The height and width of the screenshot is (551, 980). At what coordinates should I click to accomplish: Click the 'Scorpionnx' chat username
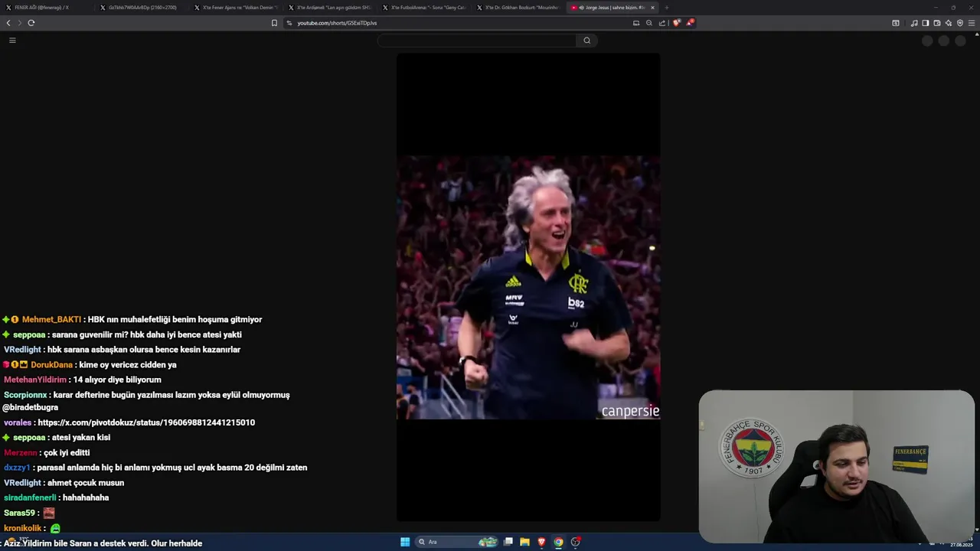point(25,396)
